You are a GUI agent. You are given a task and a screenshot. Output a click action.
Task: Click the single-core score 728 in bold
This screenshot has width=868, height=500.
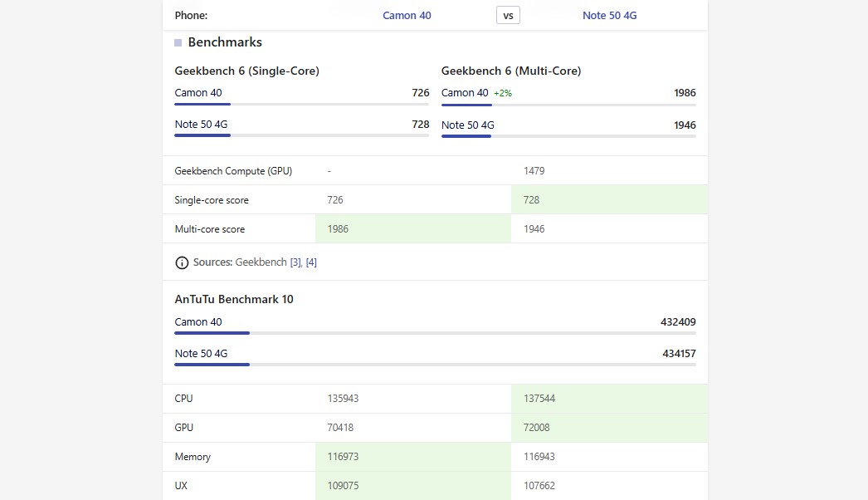point(420,124)
